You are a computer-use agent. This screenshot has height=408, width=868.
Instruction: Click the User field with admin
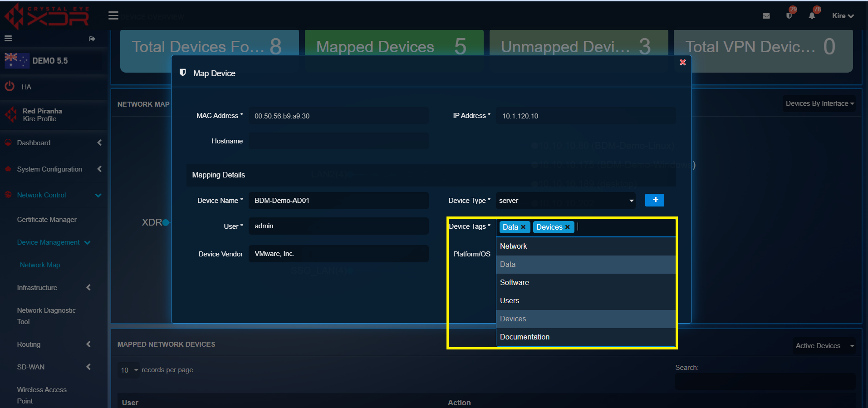[338, 226]
